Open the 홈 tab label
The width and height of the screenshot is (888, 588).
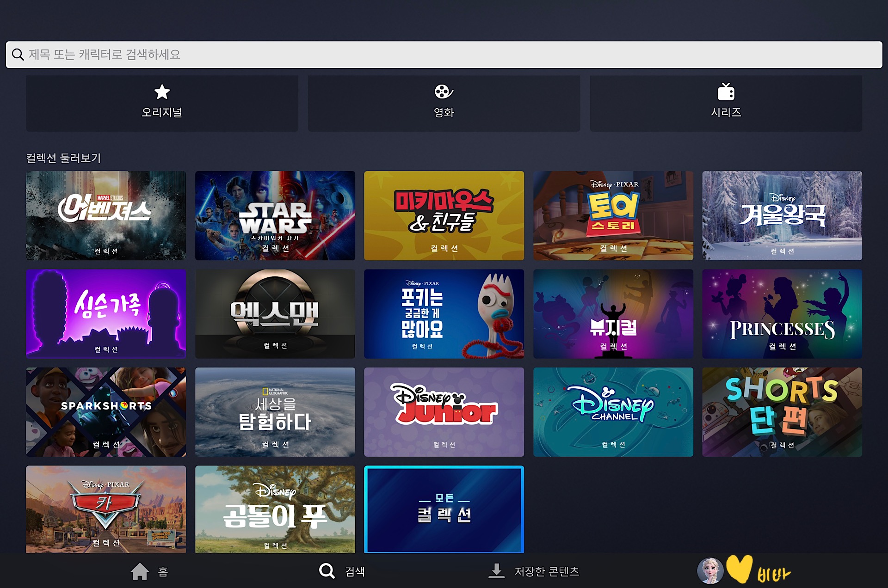[x=163, y=572]
